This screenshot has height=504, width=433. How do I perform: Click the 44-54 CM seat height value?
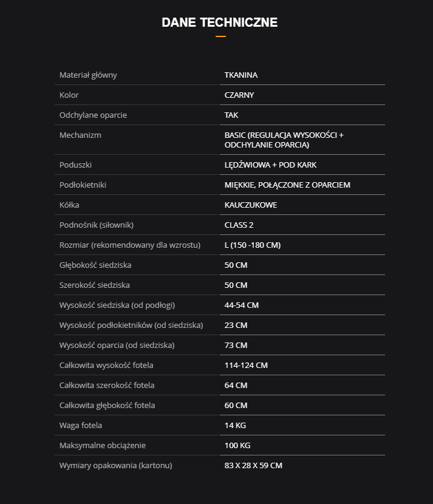[x=242, y=305]
